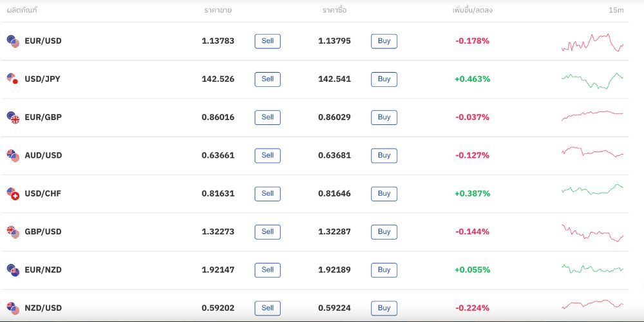Click the 15m timeframe column header
This screenshot has width=644, height=322.
coord(616,10)
